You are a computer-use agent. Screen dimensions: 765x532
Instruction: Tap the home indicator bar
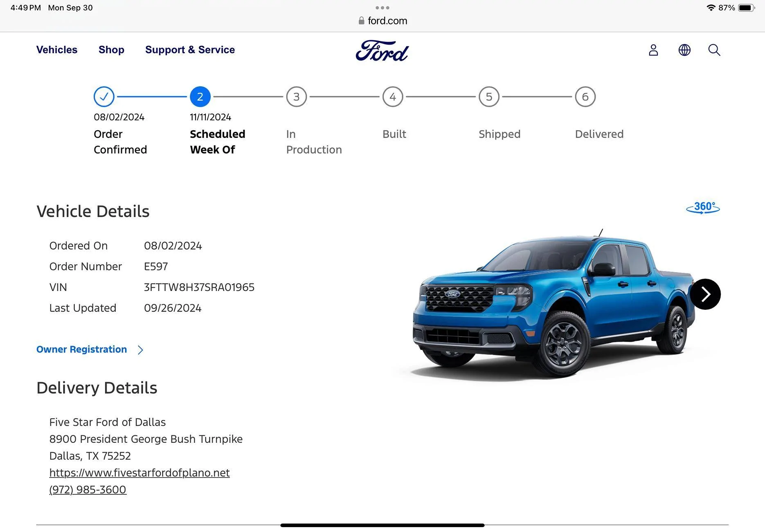[x=382, y=525]
